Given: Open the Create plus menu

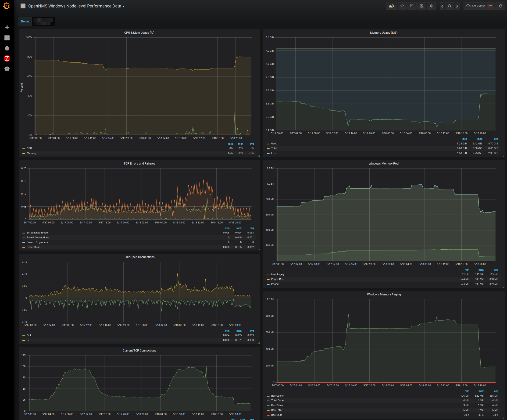Looking at the screenshot, I should tap(7, 27).
